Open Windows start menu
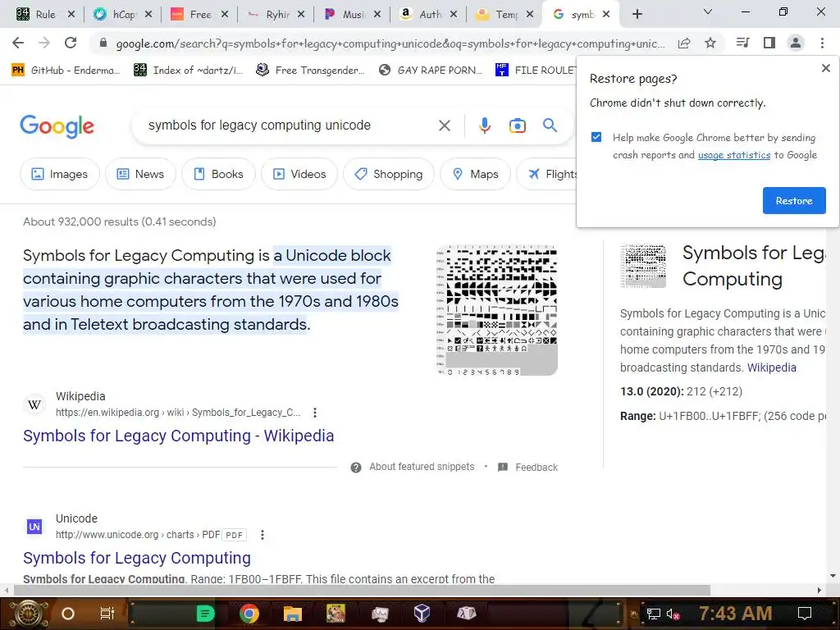Viewport: 840px width, 630px height. 28,614
